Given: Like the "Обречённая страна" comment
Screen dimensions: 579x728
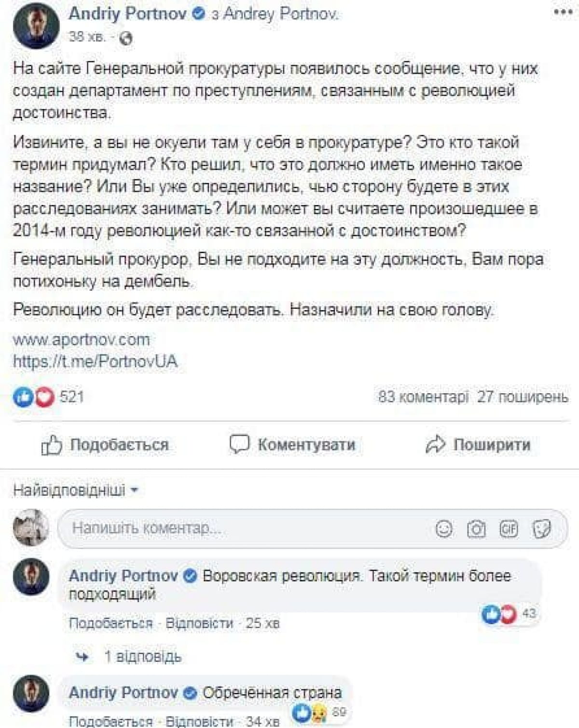Looking at the screenshot, I should (110, 721).
